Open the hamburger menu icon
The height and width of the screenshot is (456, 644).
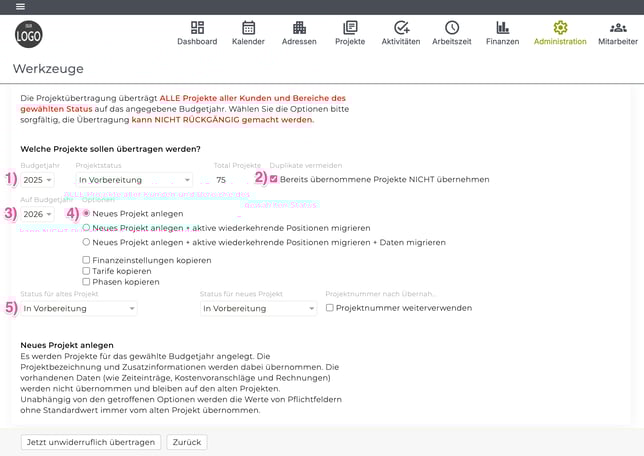[20, 6]
